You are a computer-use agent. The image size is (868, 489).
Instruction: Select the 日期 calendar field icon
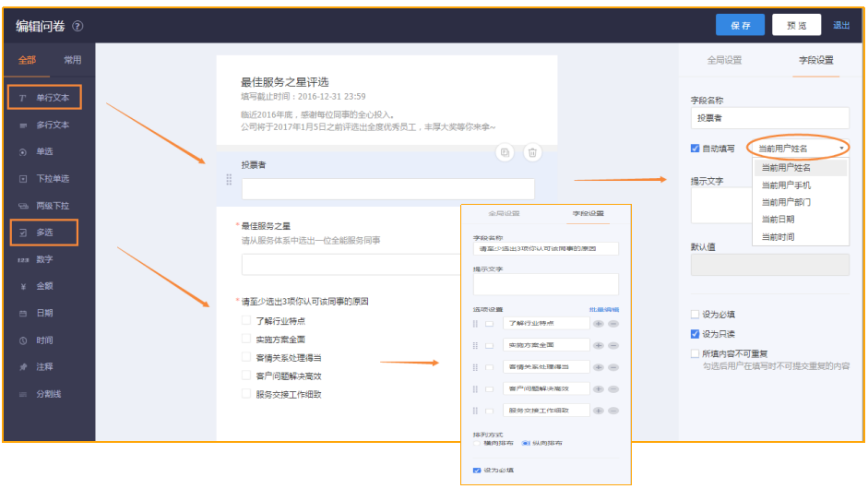coord(23,314)
